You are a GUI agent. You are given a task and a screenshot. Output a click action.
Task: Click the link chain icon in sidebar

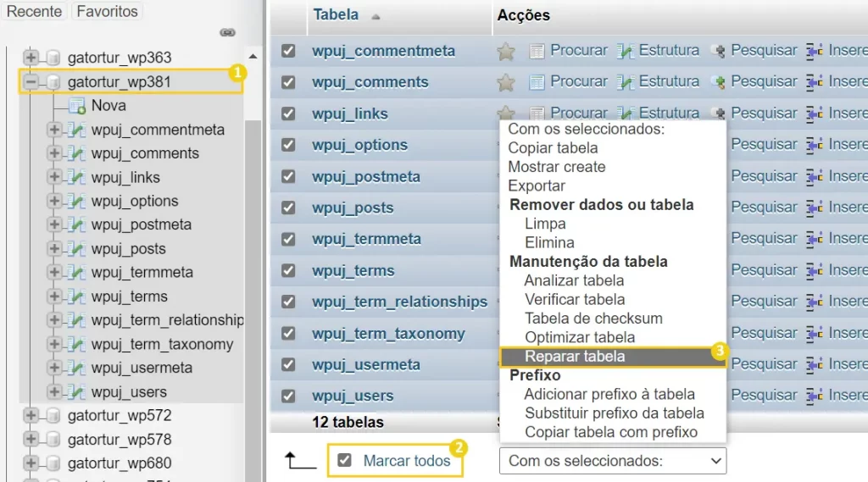click(227, 33)
